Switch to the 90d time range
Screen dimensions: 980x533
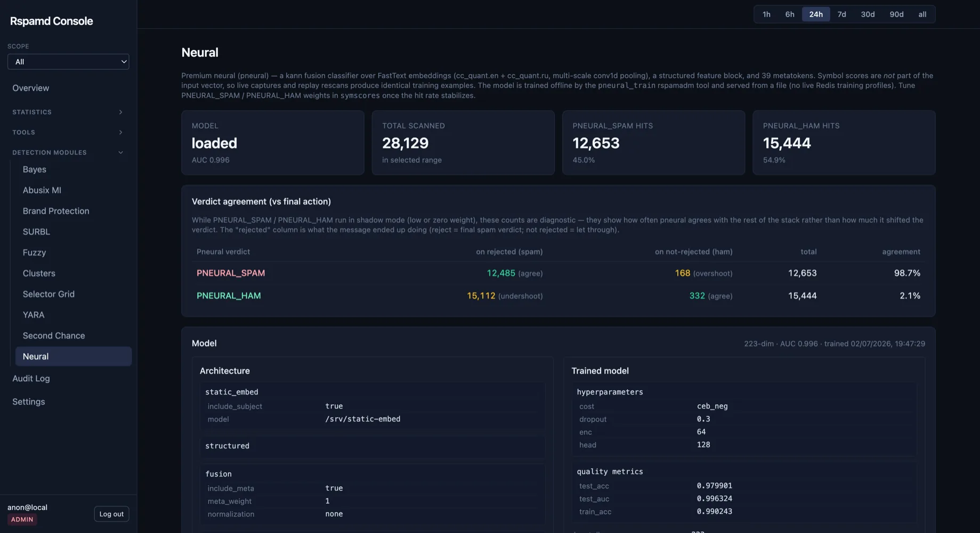[896, 14]
